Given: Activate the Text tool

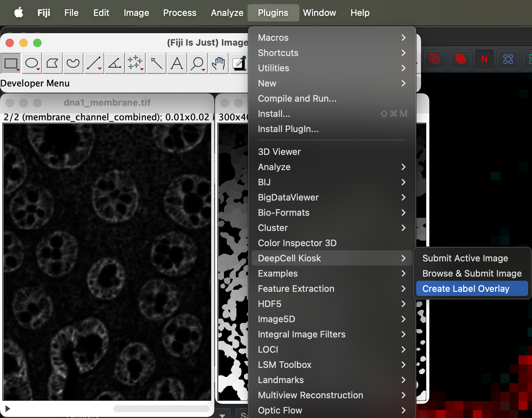Looking at the screenshot, I should point(177,64).
